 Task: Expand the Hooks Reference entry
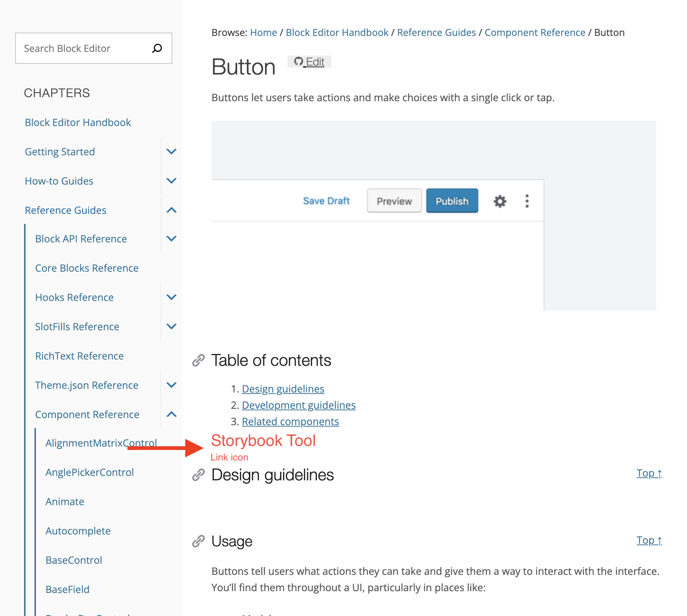pos(171,297)
